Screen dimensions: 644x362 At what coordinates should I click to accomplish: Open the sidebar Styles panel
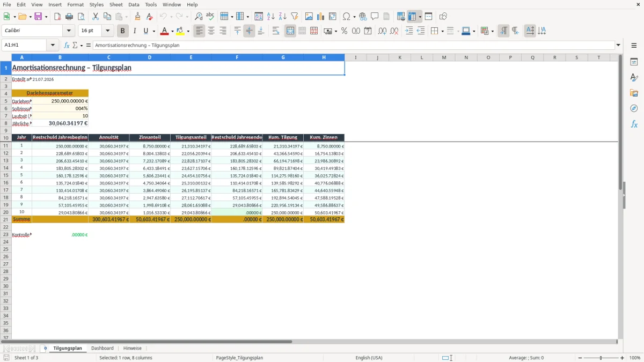634,77
